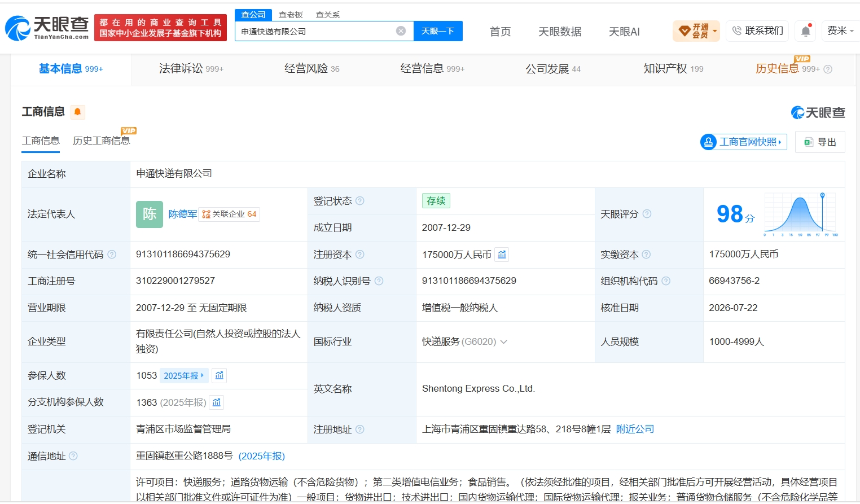View the 关联企业 64 related companies

[x=229, y=214]
